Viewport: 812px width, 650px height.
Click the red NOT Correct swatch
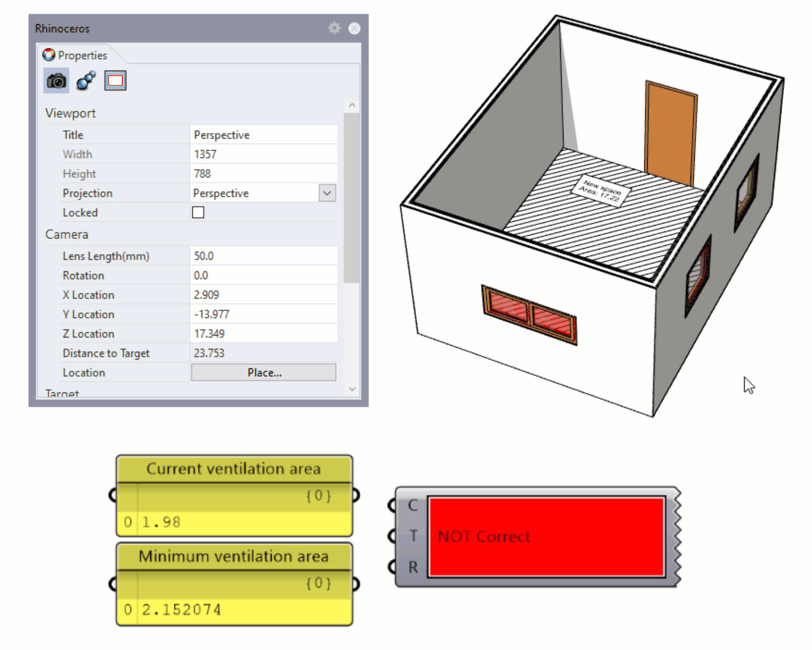coord(546,536)
